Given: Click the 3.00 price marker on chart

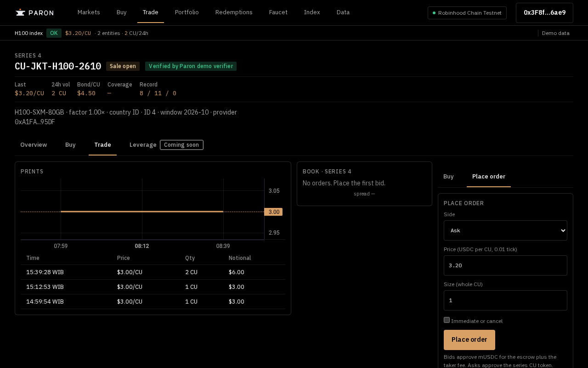Looking at the screenshot, I should 274,212.
